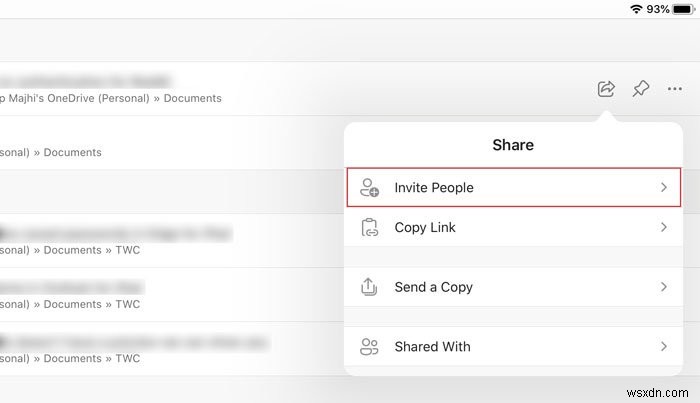This screenshot has width=700, height=403.
Task: Expand the Copy Link chevron arrow
Action: click(x=663, y=227)
